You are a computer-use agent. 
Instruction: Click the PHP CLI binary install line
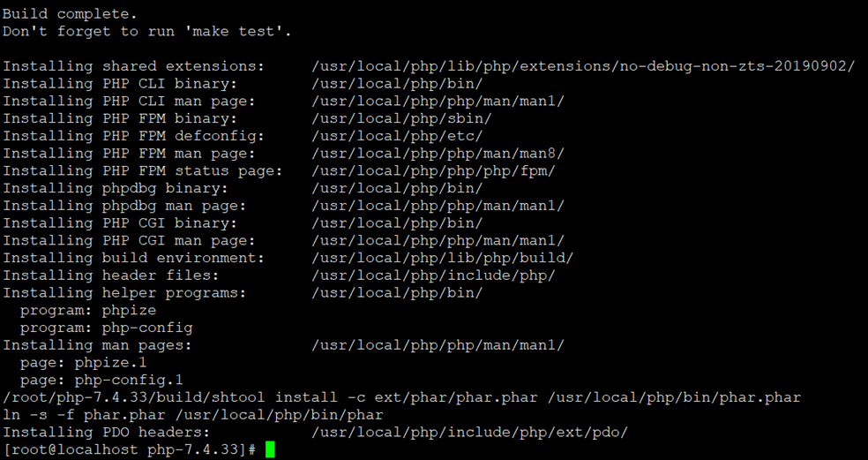[x=243, y=84]
